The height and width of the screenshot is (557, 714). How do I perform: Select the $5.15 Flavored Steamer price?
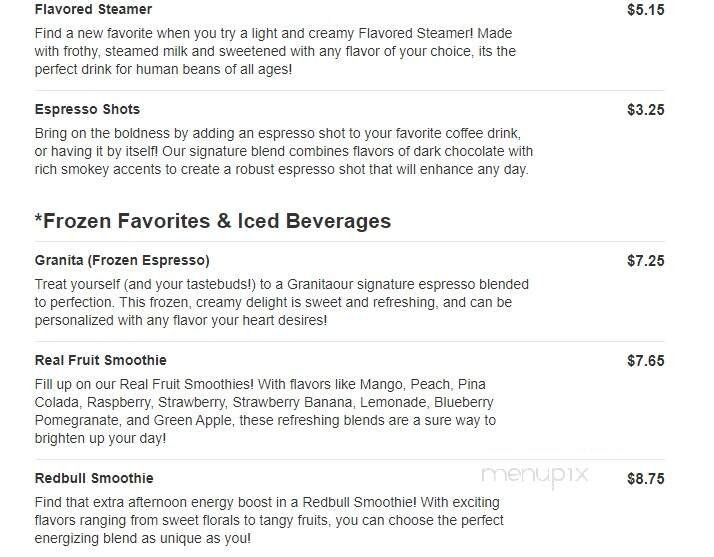645,10
